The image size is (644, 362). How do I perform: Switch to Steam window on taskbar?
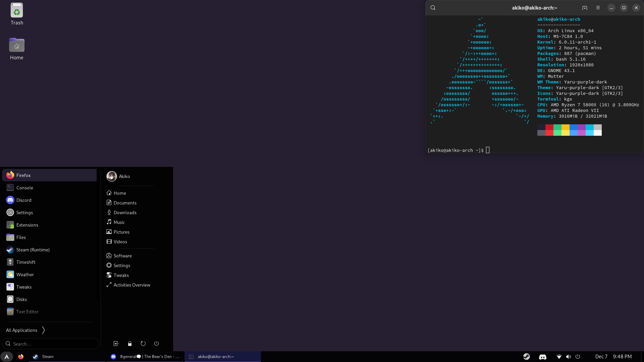point(67,357)
